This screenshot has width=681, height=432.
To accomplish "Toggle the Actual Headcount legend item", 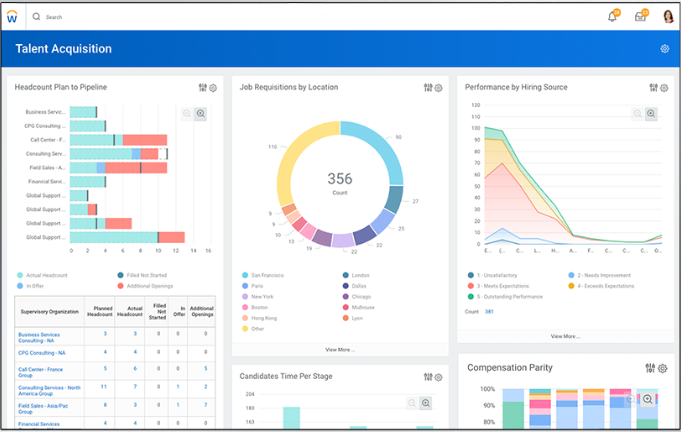I will click(x=43, y=275).
